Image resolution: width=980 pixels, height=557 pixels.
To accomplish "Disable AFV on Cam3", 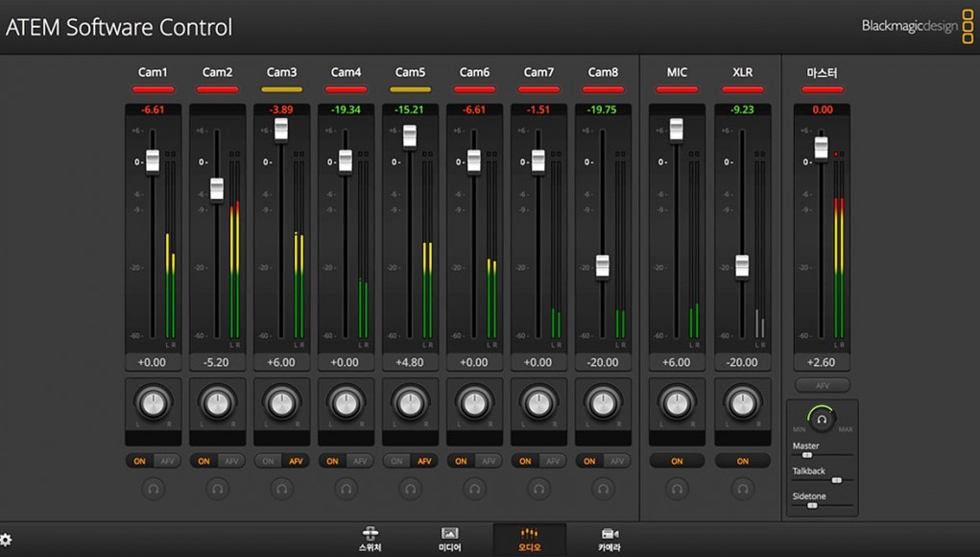I will click(297, 461).
